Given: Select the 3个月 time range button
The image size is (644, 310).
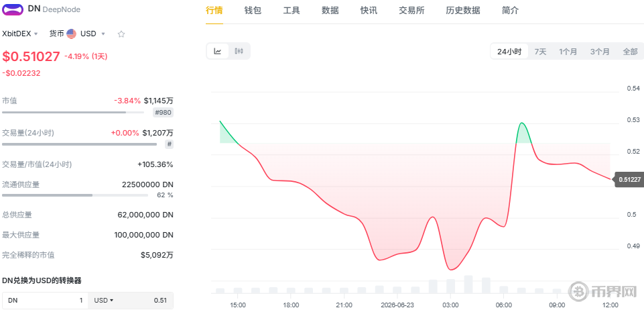Looking at the screenshot, I should coord(600,52).
